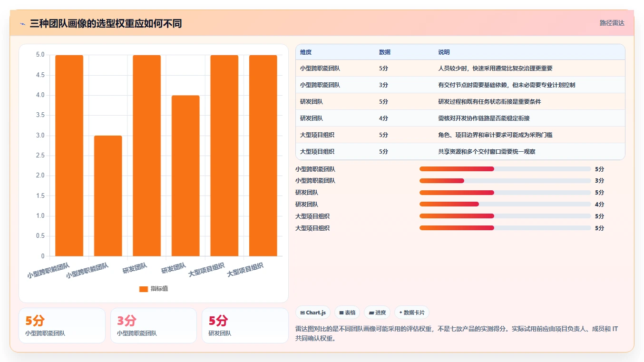Select the 进度 chip
Image resolution: width=644 pixels, height=362 pixels.
pyautogui.click(x=377, y=313)
